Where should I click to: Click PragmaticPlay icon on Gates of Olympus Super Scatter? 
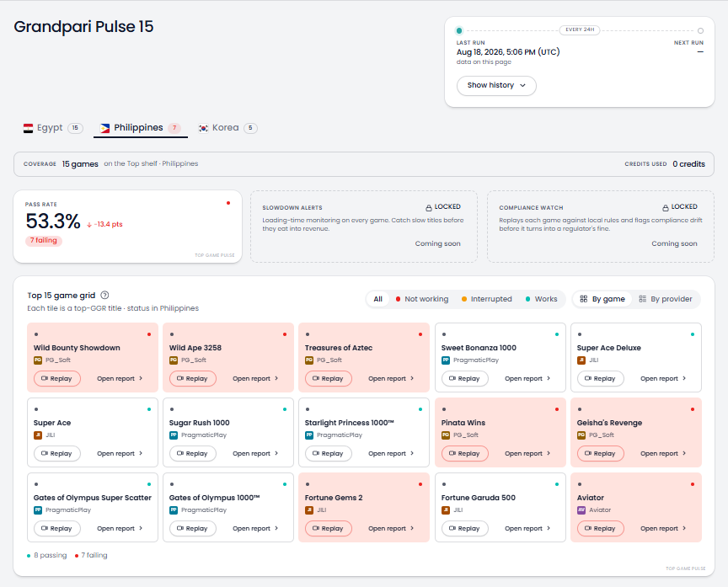[x=38, y=510]
